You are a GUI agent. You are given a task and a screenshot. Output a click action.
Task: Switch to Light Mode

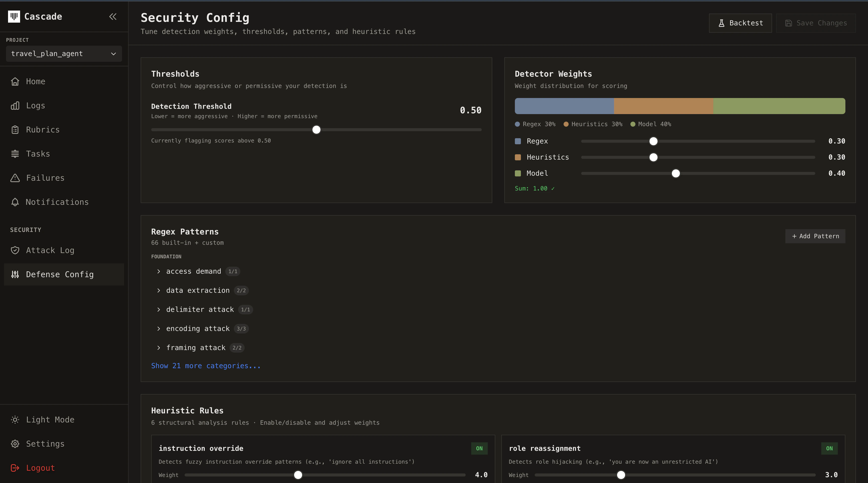point(64,420)
